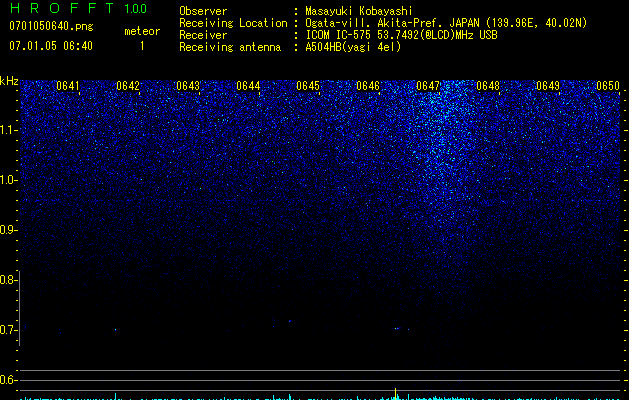Click the 0.6 kHz axis label
Image resolution: width=629 pixels, height=400 pixels.
click(x=7, y=380)
